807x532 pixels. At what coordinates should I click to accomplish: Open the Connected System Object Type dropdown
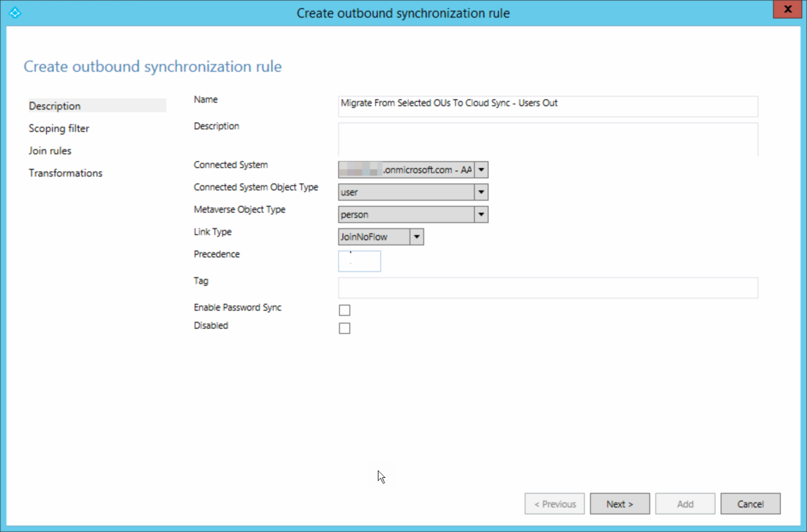click(481, 192)
